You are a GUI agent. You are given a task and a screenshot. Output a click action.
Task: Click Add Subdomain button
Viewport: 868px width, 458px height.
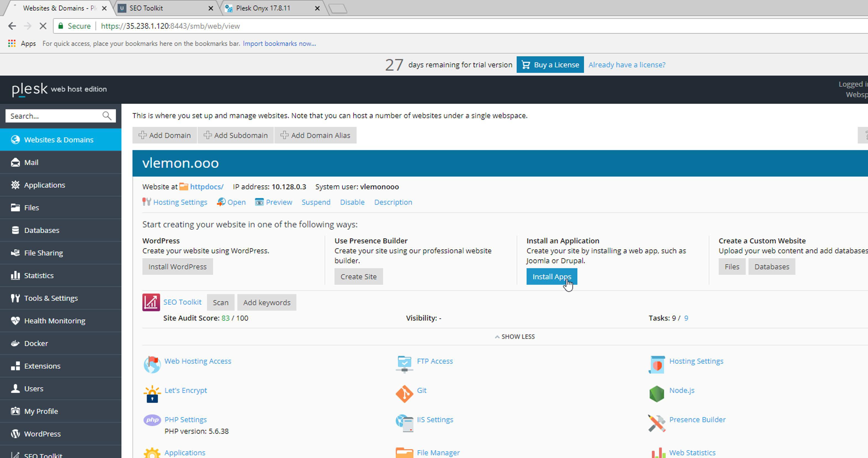[235, 135]
